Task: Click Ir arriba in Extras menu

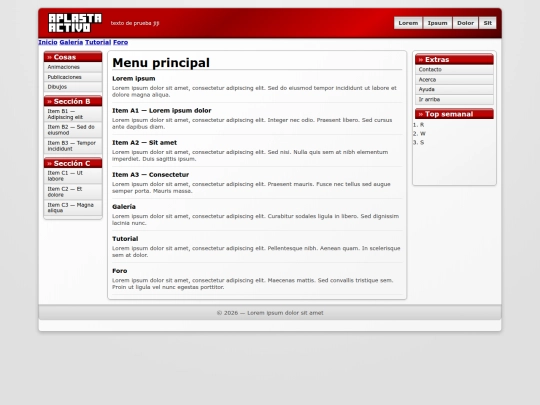Action: [x=454, y=100]
